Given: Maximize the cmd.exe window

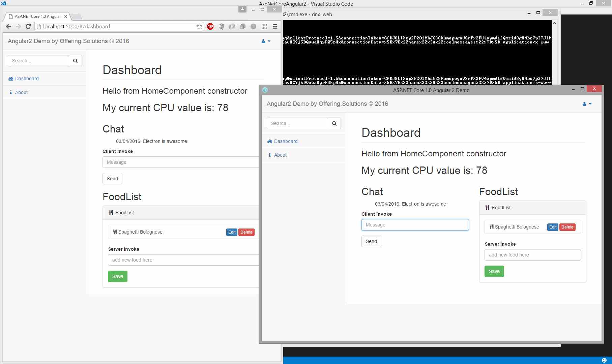Looking at the screenshot, I should tap(538, 13).
